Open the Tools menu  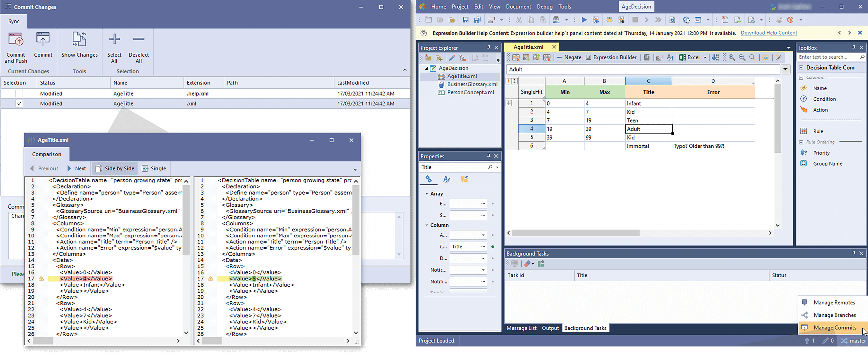point(565,6)
